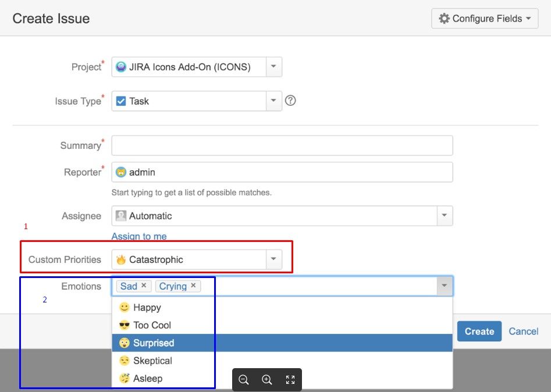
Task: Click the Start typing hint text
Action: click(191, 193)
